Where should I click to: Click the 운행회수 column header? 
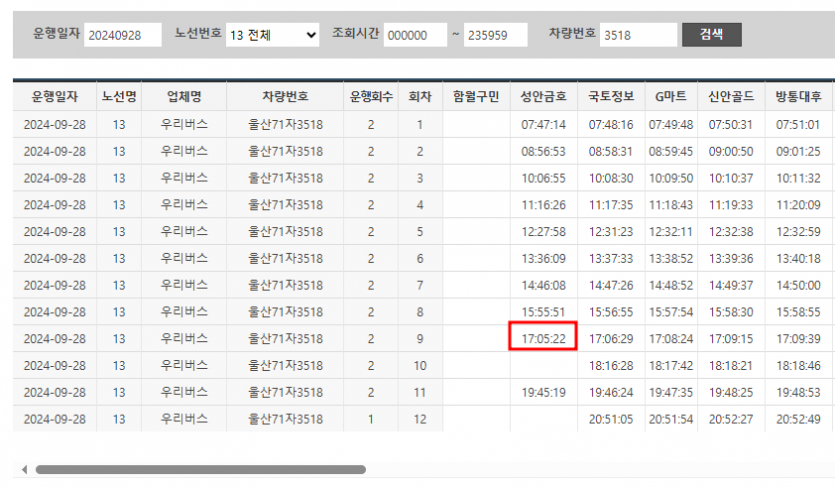point(370,97)
